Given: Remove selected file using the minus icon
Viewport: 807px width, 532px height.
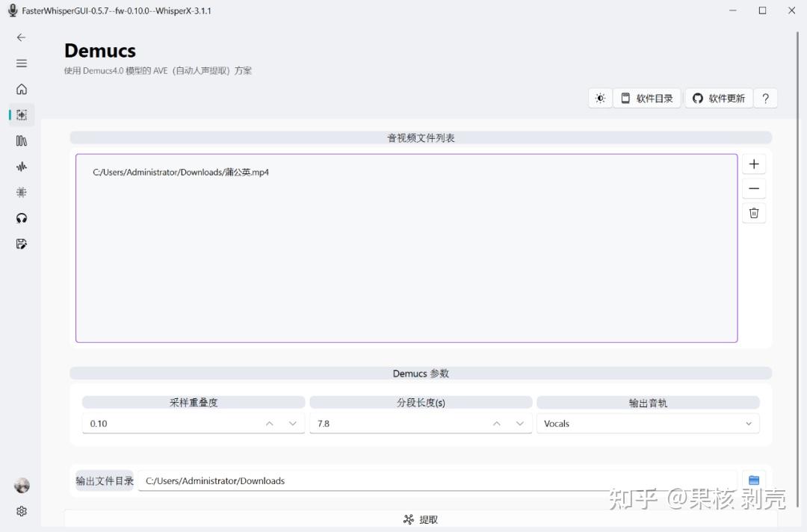Looking at the screenshot, I should [753, 188].
